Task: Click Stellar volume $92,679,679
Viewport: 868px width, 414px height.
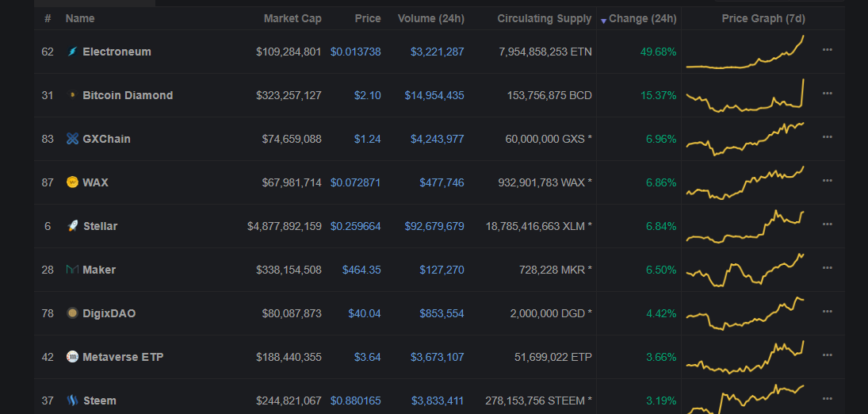Action: pyautogui.click(x=434, y=225)
